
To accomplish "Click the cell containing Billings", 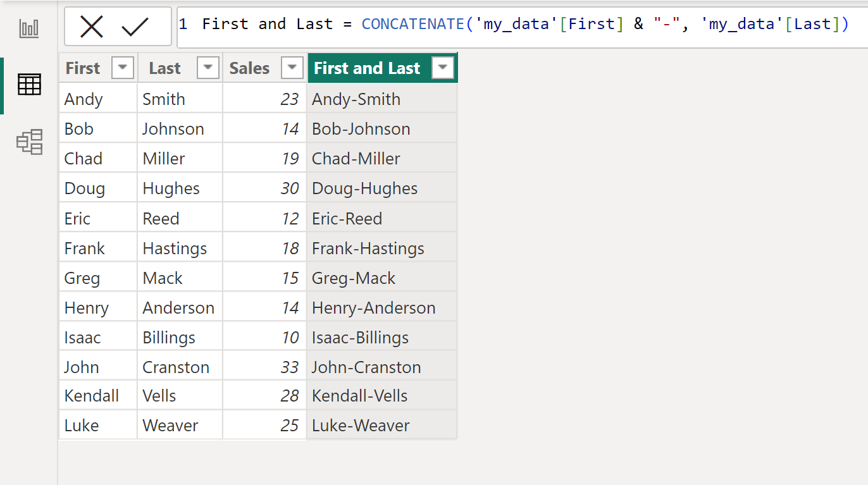I will point(180,337).
